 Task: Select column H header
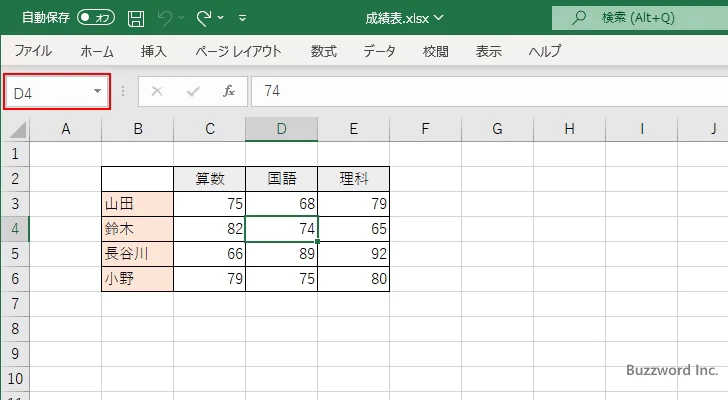click(569, 129)
